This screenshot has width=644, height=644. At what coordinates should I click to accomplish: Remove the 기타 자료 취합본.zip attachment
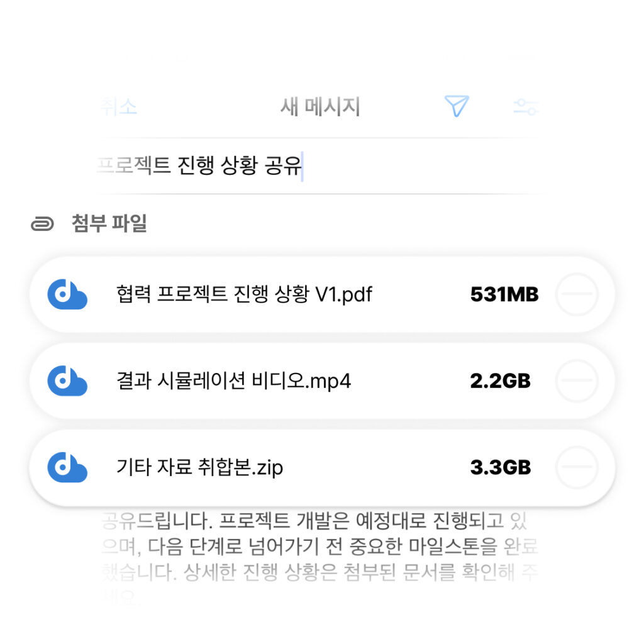577,467
